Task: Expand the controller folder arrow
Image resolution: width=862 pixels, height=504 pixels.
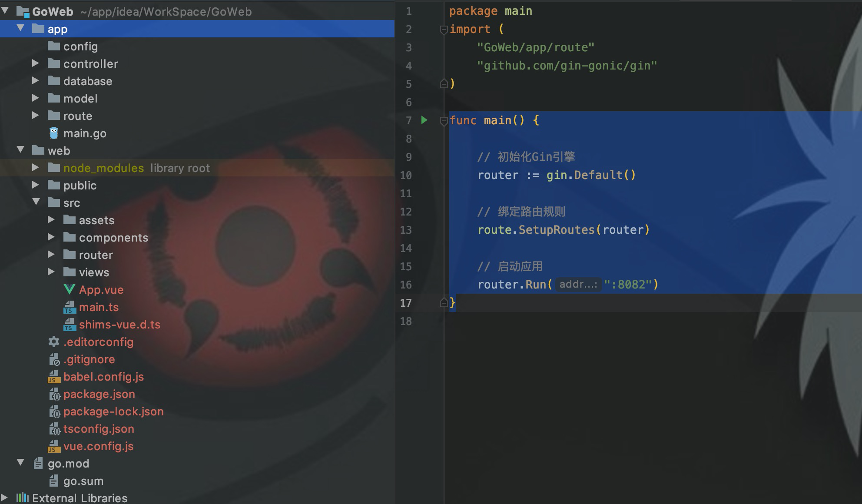Action: tap(36, 64)
